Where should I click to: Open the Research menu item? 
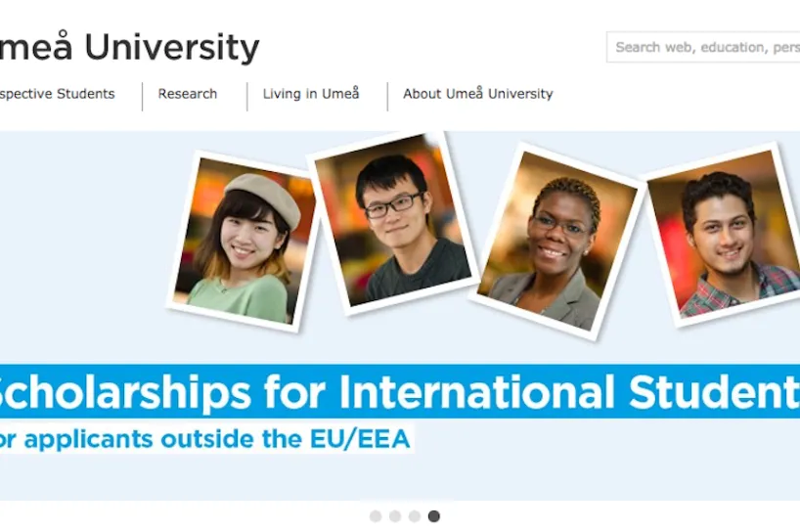click(x=187, y=94)
